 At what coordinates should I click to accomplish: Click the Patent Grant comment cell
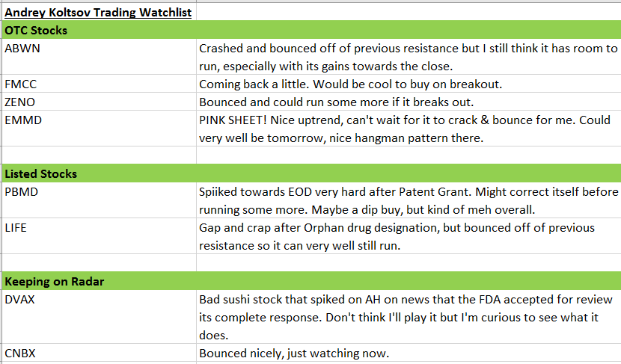tap(408, 200)
